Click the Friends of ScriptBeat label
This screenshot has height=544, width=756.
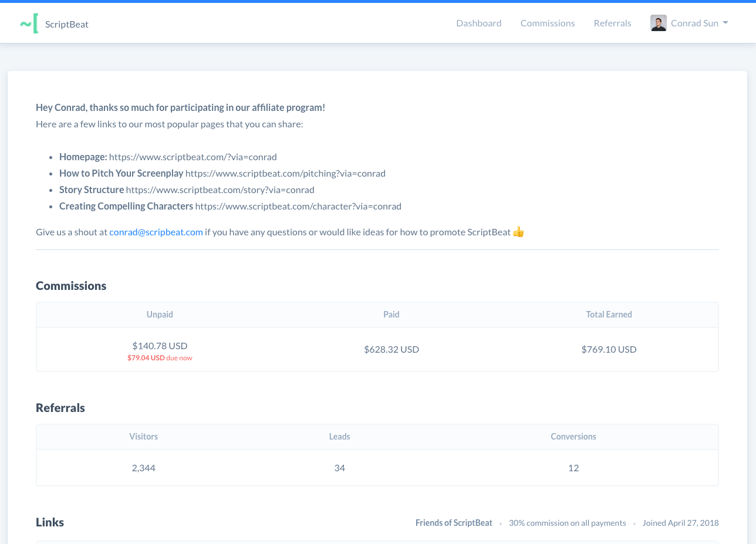click(454, 523)
